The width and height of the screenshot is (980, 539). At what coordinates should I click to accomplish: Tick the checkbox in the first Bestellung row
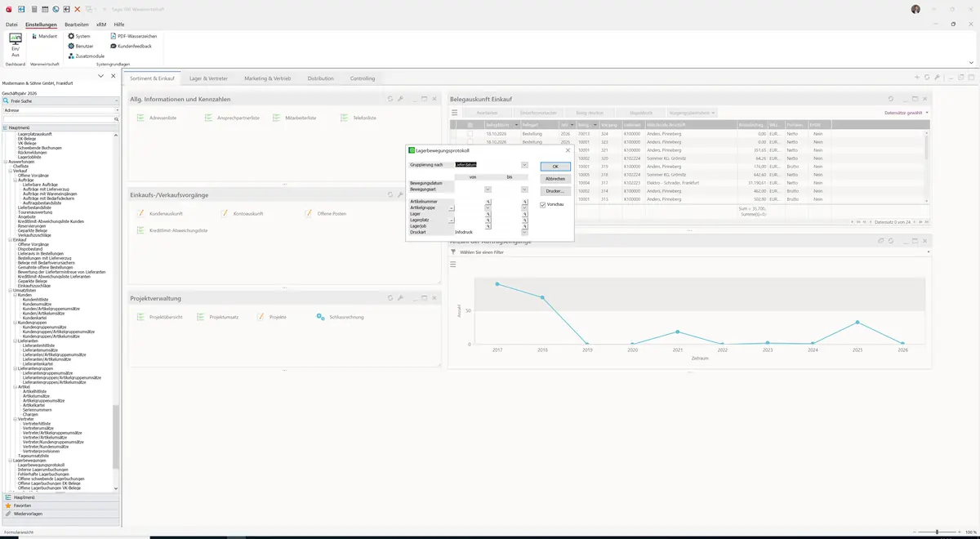pos(470,133)
